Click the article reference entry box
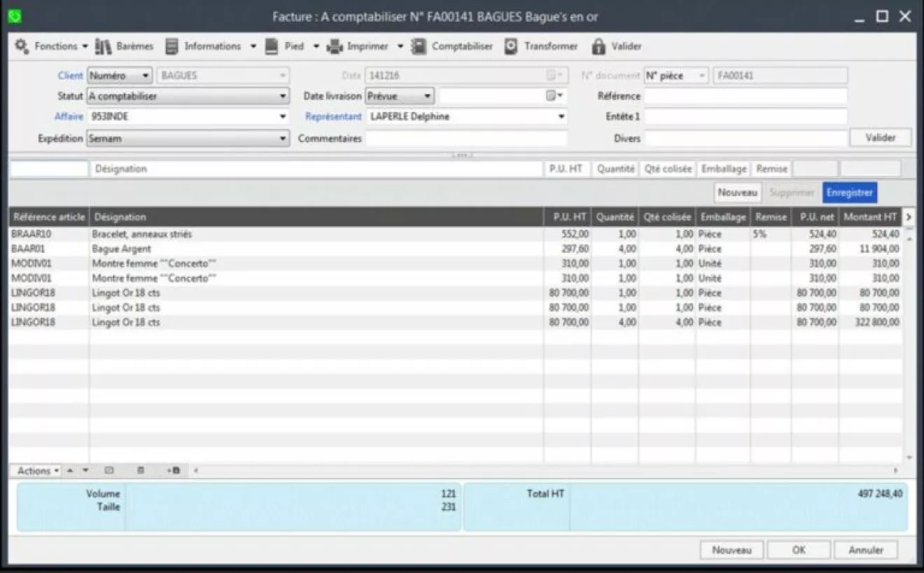This screenshot has width=924, height=573. 49,169
